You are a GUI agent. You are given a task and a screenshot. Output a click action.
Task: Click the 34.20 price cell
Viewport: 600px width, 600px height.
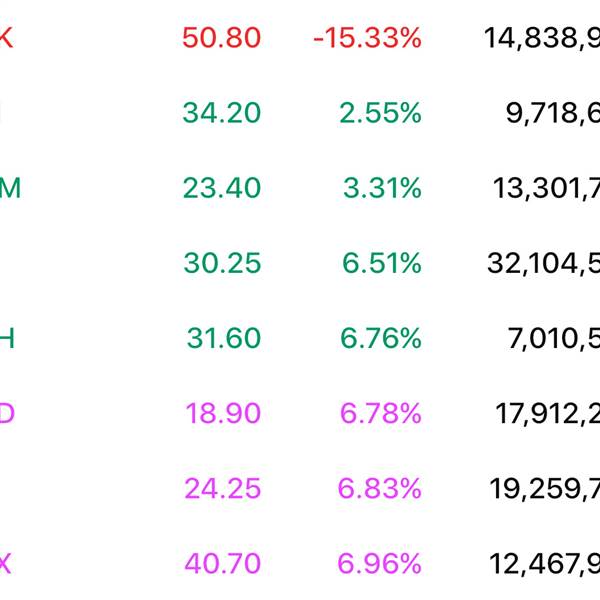point(221,113)
